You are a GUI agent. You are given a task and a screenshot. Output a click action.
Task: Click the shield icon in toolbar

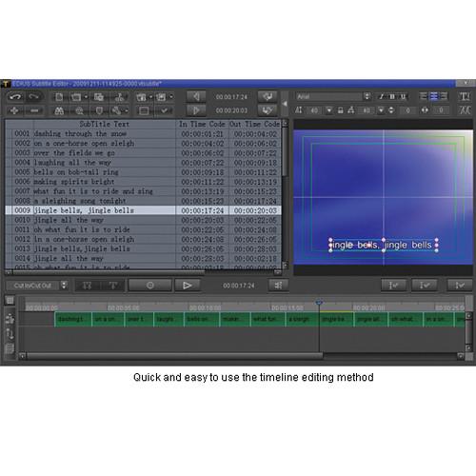[x=99, y=110]
